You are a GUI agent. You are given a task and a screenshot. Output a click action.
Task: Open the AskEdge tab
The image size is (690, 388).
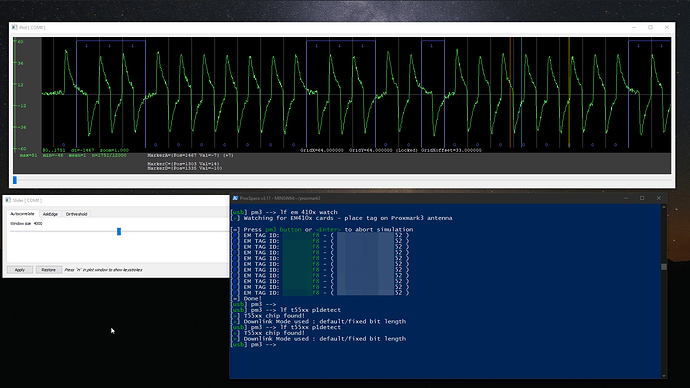click(x=50, y=214)
